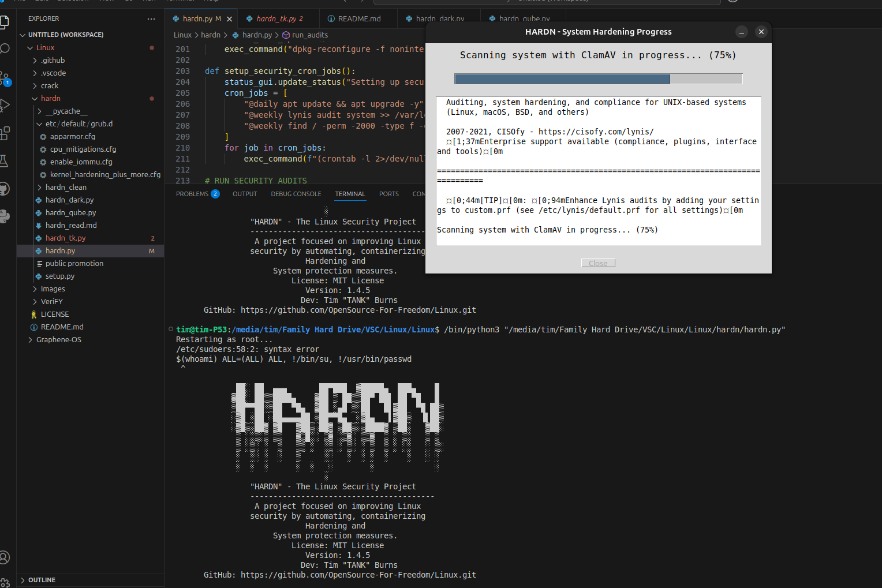Image resolution: width=882 pixels, height=588 pixels.
Task: Switch to the TERMINAL tab
Action: (x=350, y=194)
